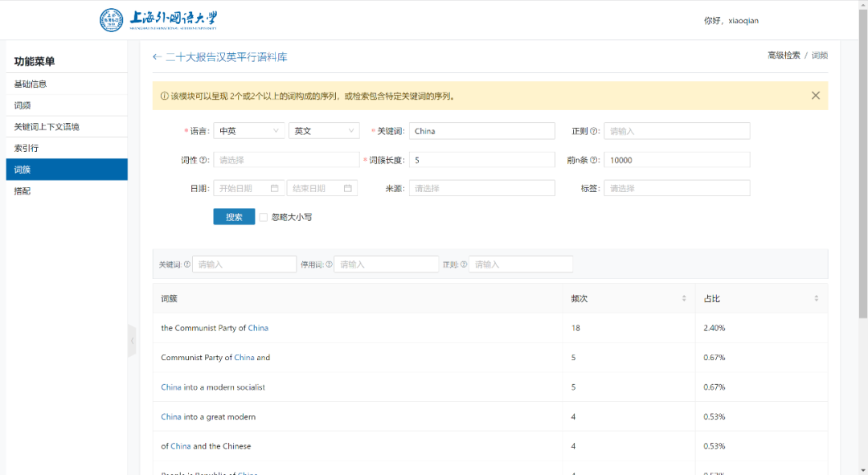
Task: Click the frequency value 18
Action: click(575, 328)
